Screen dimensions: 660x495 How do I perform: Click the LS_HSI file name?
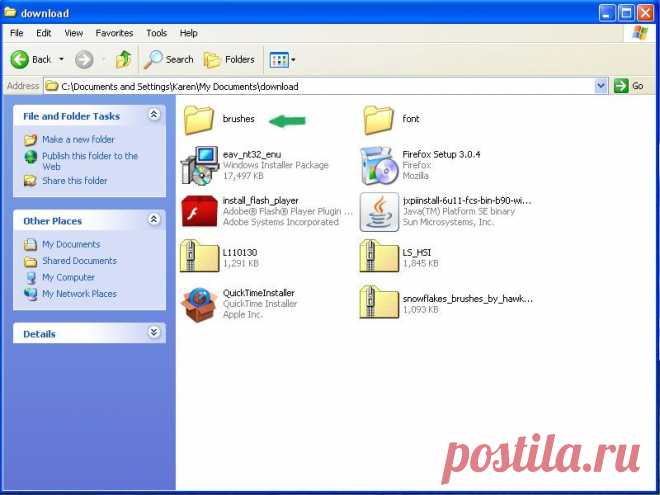tap(417, 253)
